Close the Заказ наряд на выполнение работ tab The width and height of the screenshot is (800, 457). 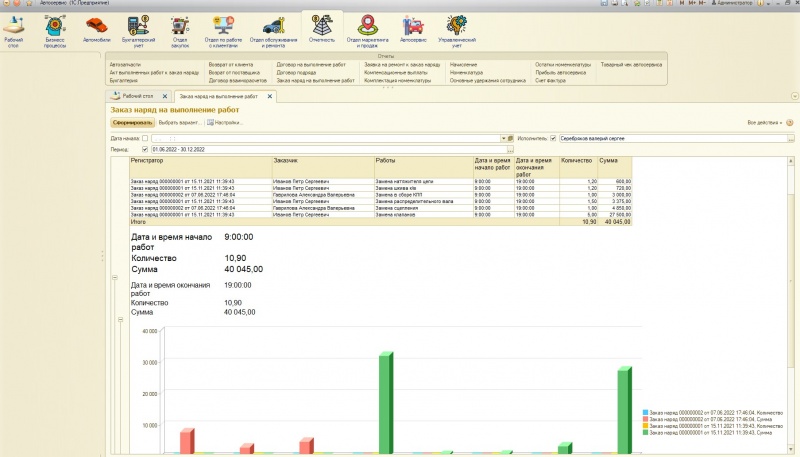(270, 96)
